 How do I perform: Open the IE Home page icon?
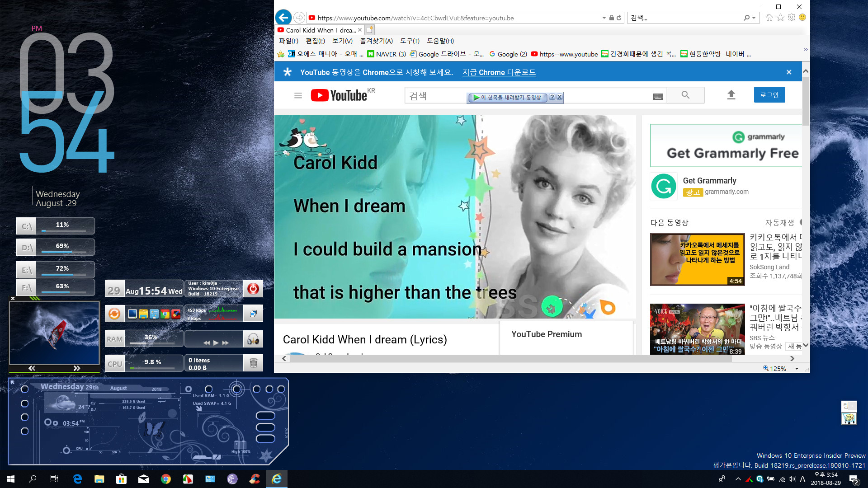point(769,18)
